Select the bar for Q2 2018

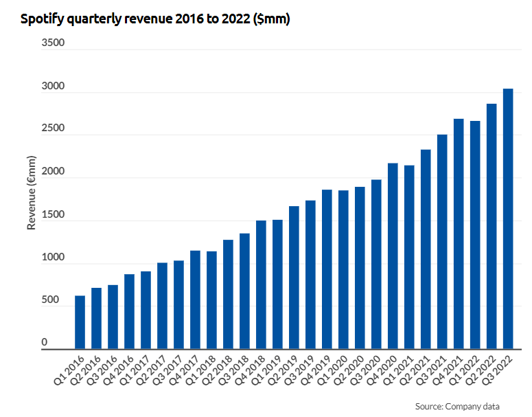(x=228, y=294)
